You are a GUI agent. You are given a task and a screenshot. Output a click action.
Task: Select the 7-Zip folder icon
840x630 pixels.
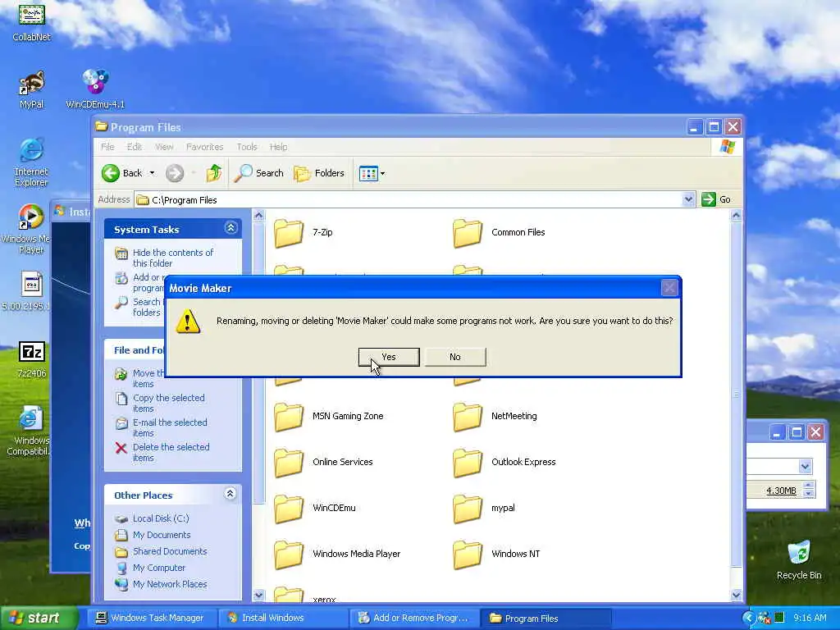tap(290, 233)
